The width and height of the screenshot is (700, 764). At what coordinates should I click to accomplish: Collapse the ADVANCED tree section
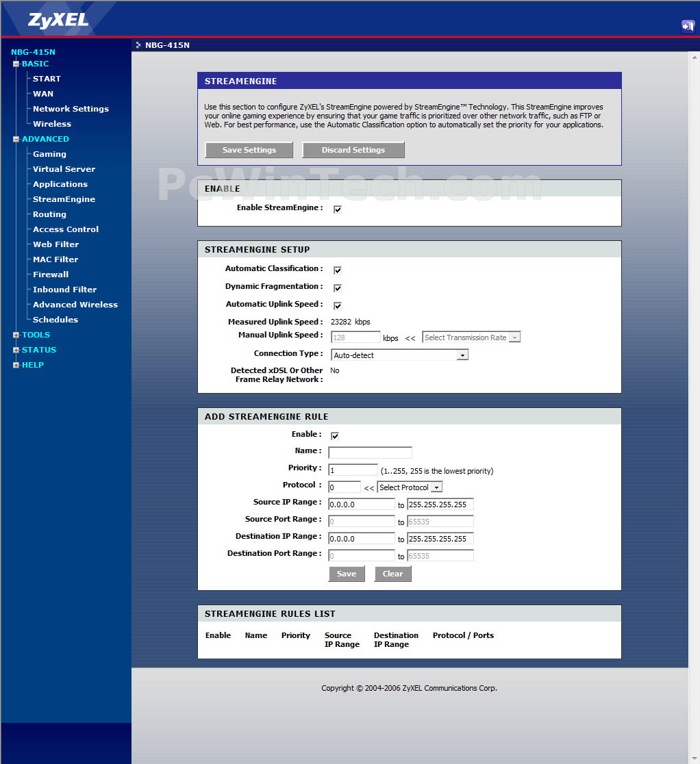coord(16,140)
